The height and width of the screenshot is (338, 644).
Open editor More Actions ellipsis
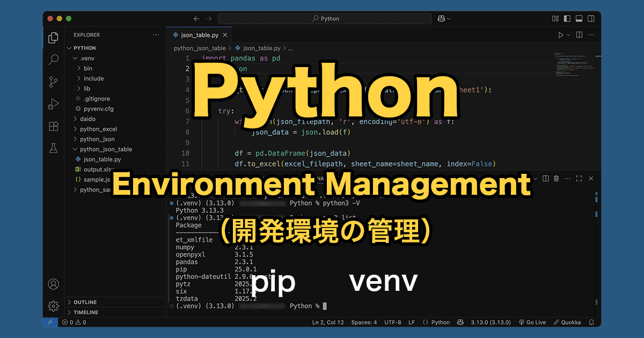click(x=591, y=35)
